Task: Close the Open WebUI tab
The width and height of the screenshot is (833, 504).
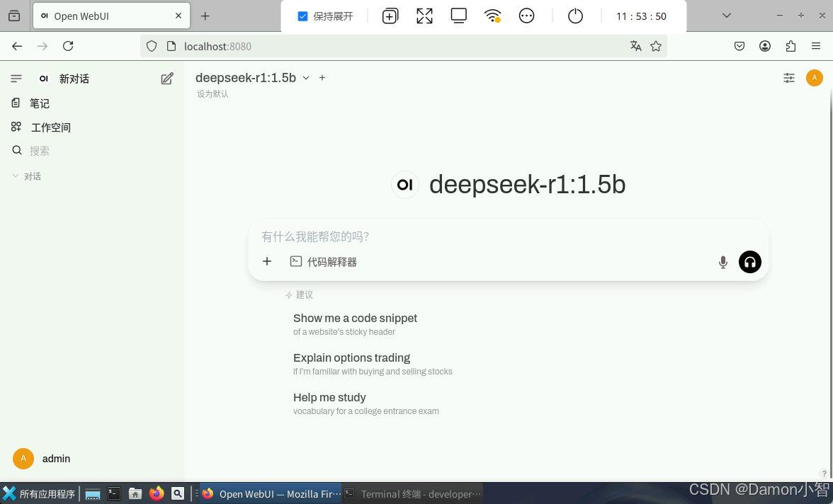Action: point(178,16)
